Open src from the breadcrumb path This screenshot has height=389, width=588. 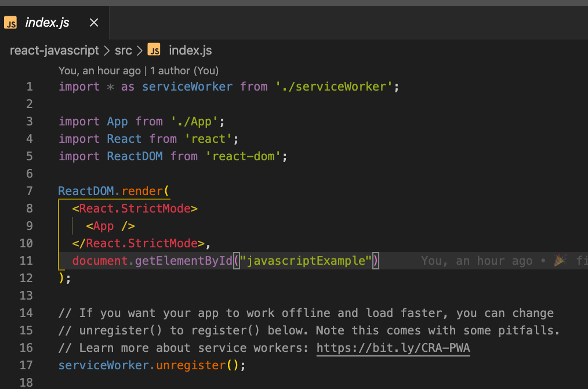click(x=123, y=50)
